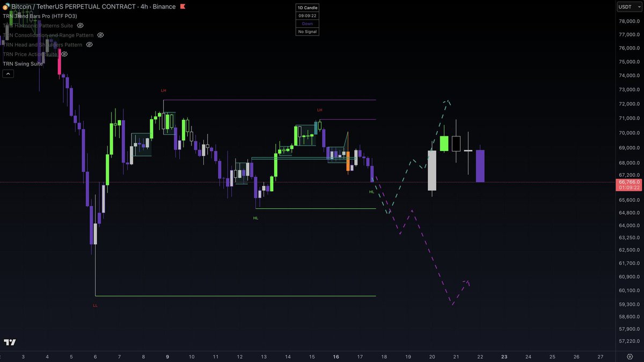Image resolution: width=644 pixels, height=362 pixels.
Task: Click the bold 23 date axis label
Action: 504,357
